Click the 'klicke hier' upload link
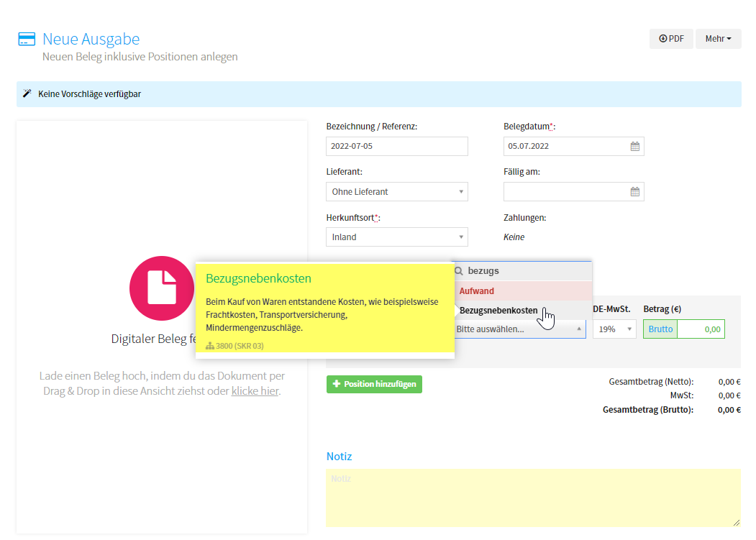 255,391
